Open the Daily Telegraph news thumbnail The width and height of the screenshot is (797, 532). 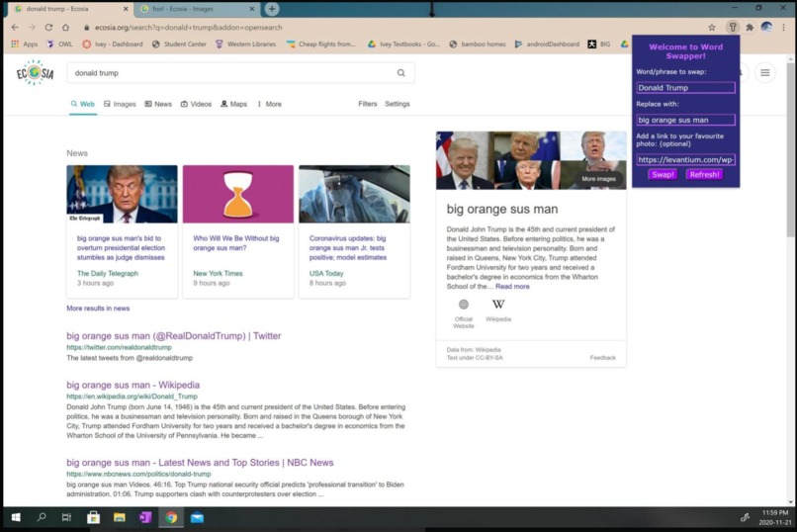tap(122, 194)
